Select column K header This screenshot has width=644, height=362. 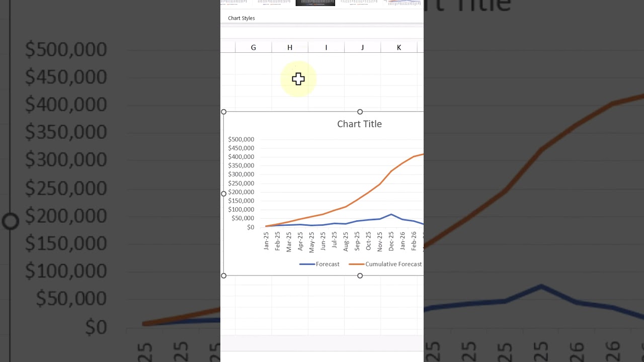click(399, 47)
